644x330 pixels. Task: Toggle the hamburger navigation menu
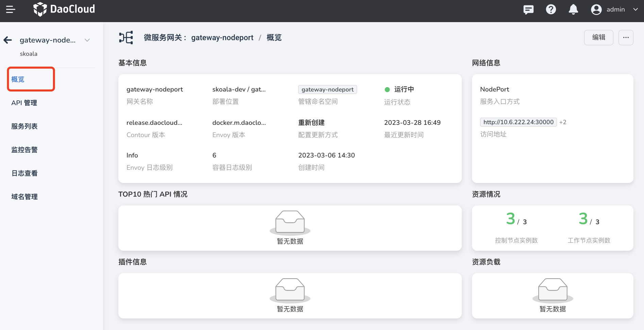click(x=11, y=10)
